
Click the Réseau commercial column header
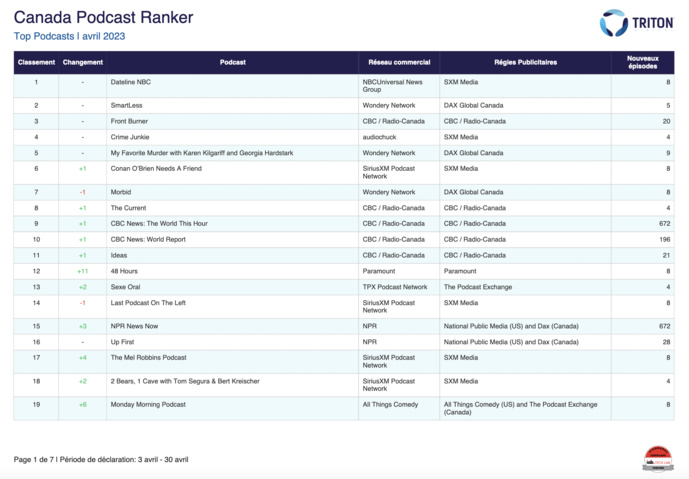click(399, 62)
